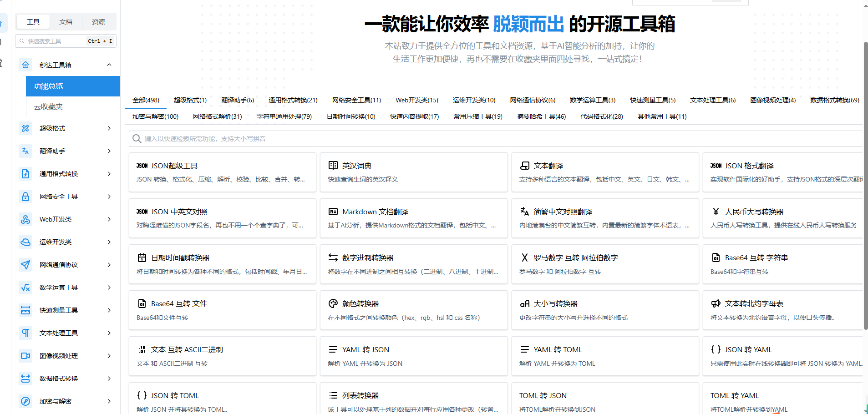The width and height of the screenshot is (868, 414).
Task: Click the 图像视频处理 camera icon
Action: pyautogui.click(x=25, y=356)
